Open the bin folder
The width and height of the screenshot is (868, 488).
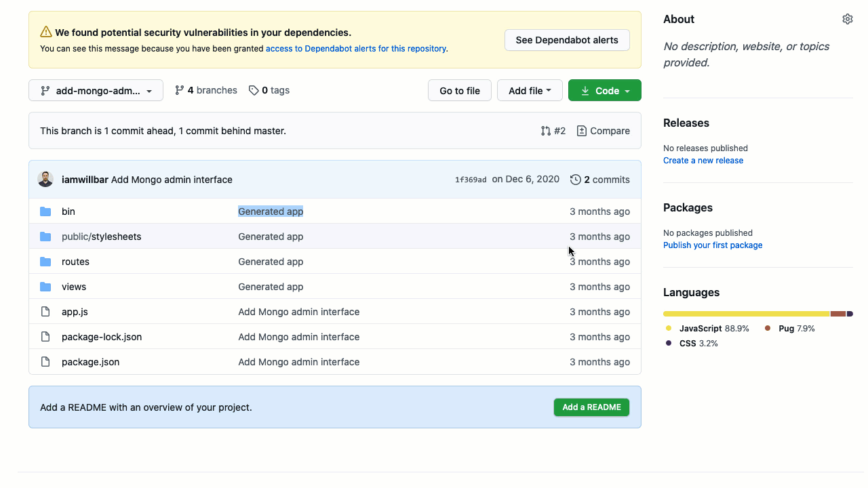coord(68,211)
